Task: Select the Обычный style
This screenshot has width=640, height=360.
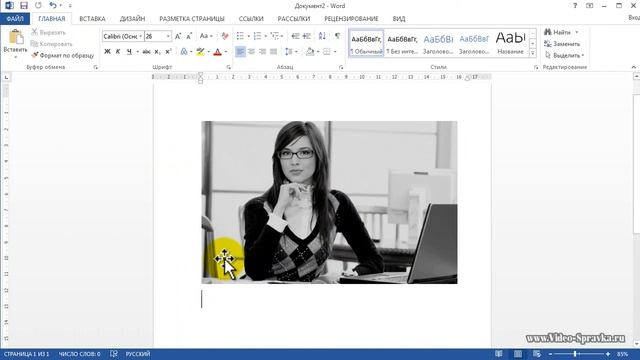Action: pyautogui.click(x=366, y=43)
